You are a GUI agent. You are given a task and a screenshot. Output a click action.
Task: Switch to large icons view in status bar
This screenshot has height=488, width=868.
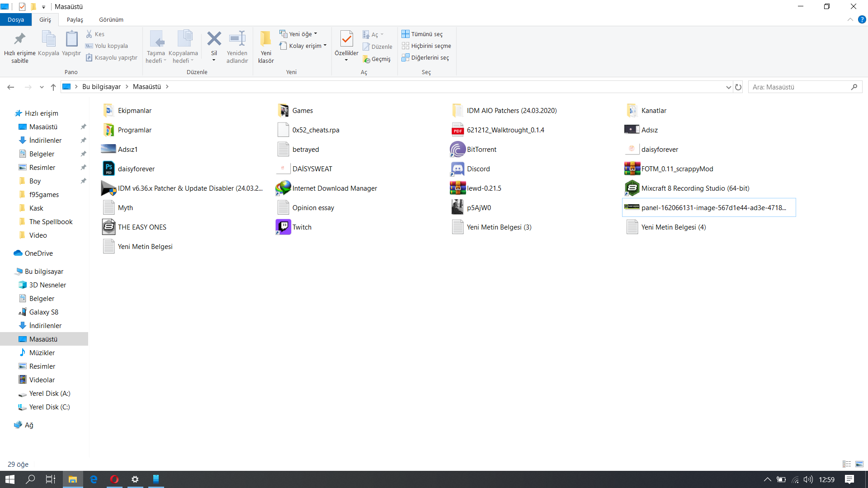[859, 464]
